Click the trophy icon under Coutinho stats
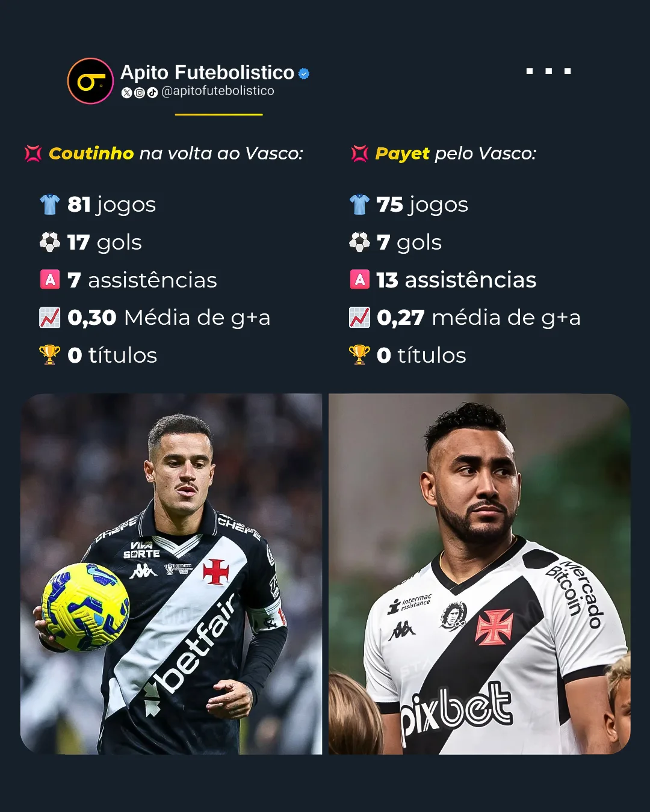Image resolution: width=650 pixels, height=812 pixels. 50,355
